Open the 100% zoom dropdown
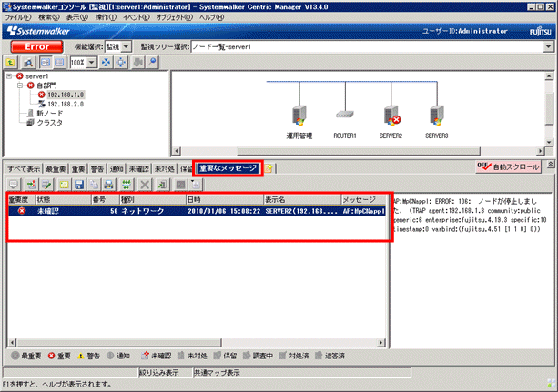Screen dimensions: 558x392 click(x=92, y=63)
